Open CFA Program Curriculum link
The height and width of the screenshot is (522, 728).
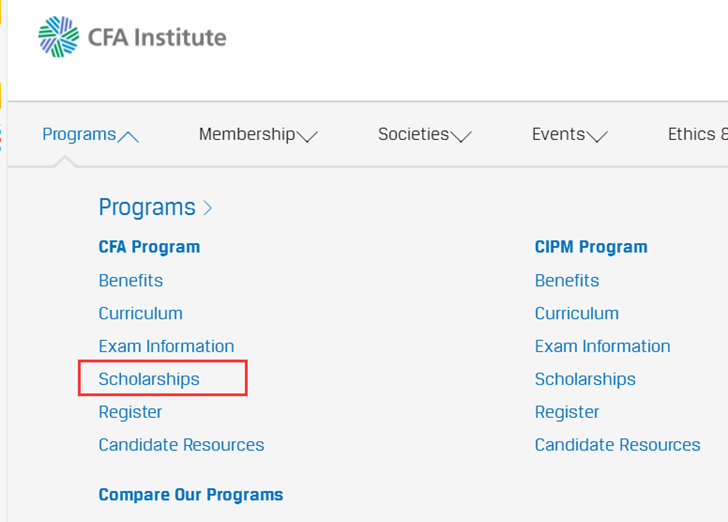[x=141, y=314]
